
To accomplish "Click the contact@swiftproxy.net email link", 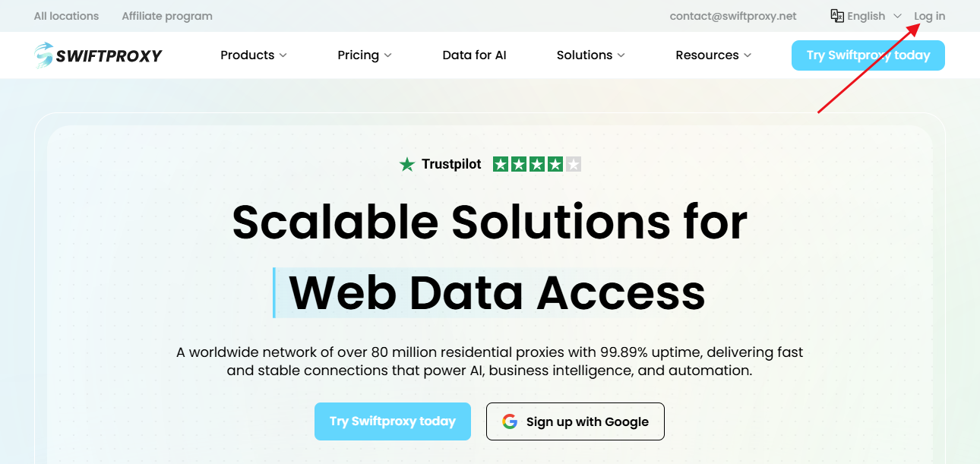I will (732, 16).
